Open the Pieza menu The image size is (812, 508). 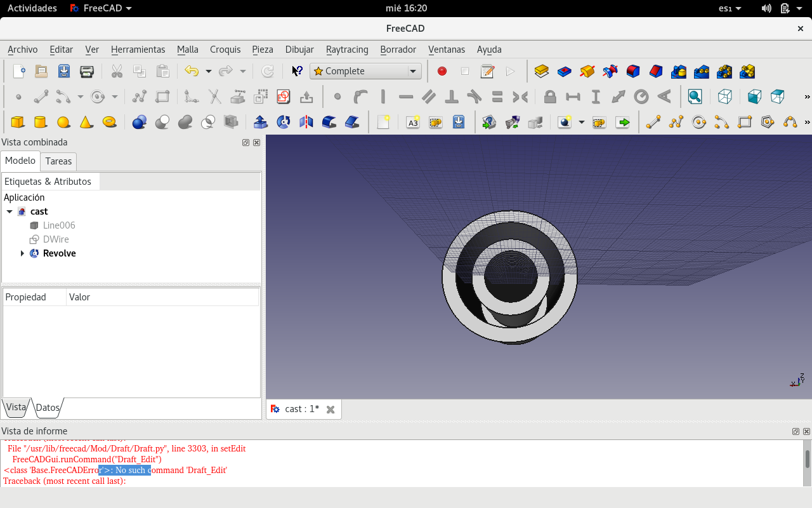[x=262, y=50]
